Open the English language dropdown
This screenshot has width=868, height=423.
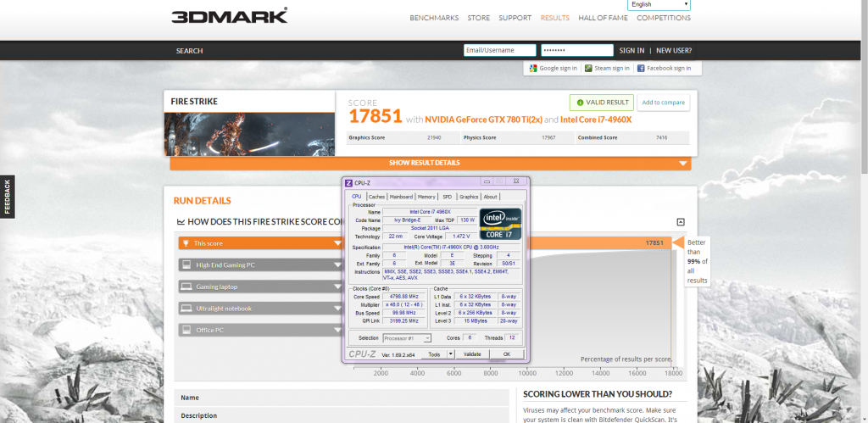tap(659, 4)
